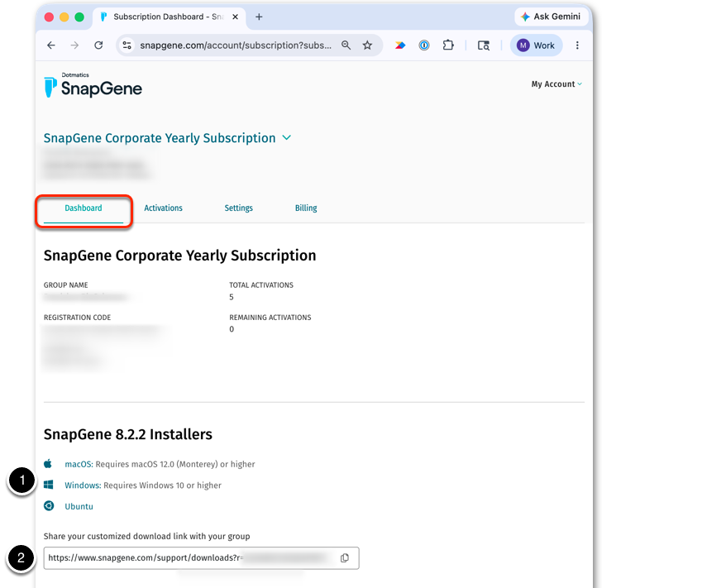Click the browser forward arrow
726x588 pixels.
click(74, 45)
